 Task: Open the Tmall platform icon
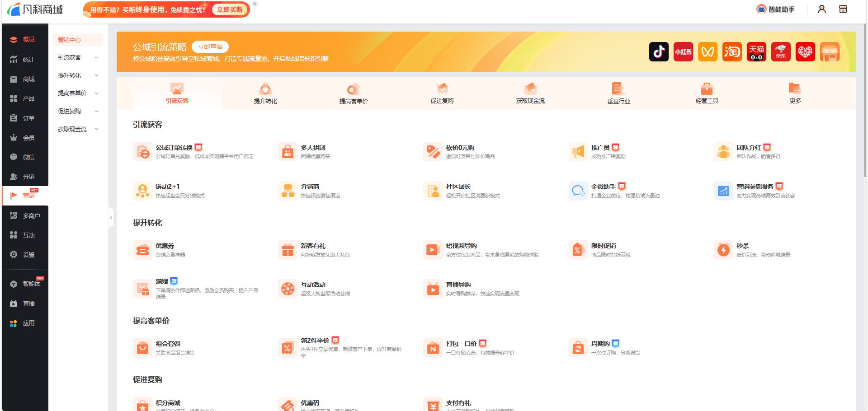(x=756, y=52)
